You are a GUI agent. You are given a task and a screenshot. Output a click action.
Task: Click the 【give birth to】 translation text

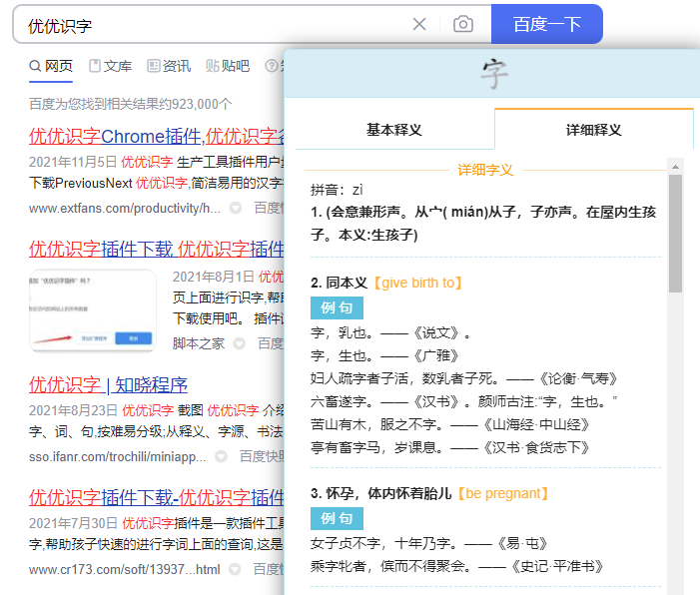point(416,283)
